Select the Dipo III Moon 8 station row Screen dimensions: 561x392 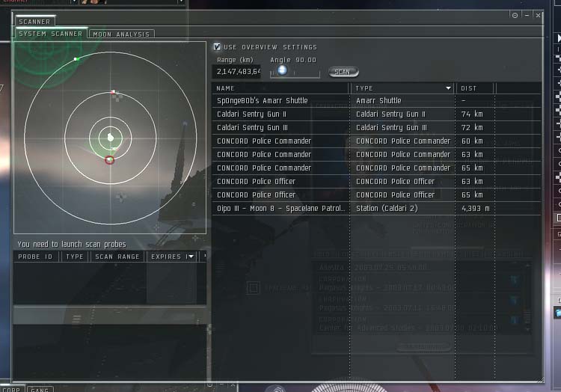(x=280, y=209)
